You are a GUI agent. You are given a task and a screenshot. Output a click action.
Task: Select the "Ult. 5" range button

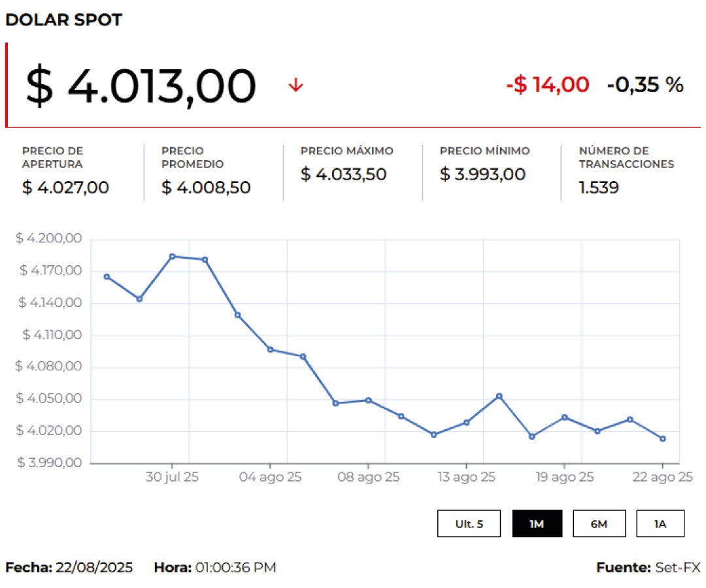coord(469,523)
